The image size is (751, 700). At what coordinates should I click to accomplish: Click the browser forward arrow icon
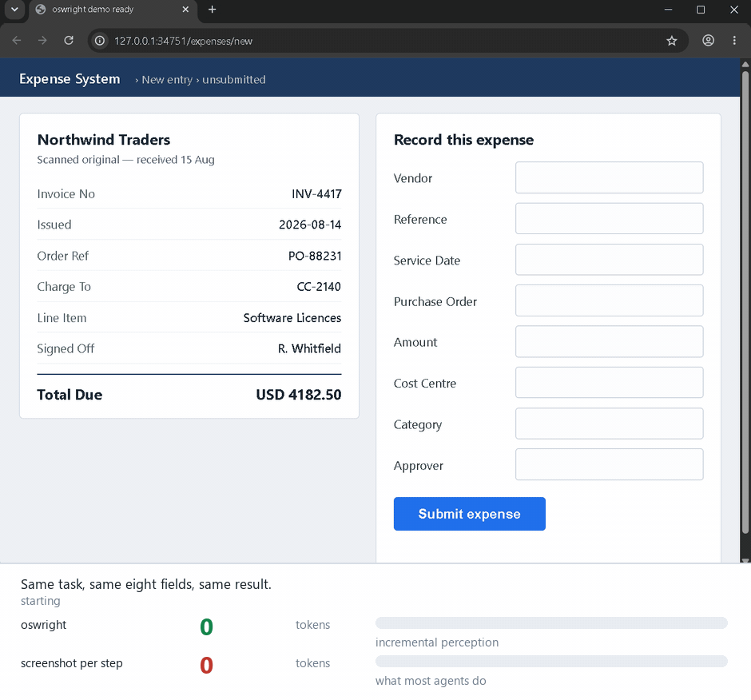point(42,41)
